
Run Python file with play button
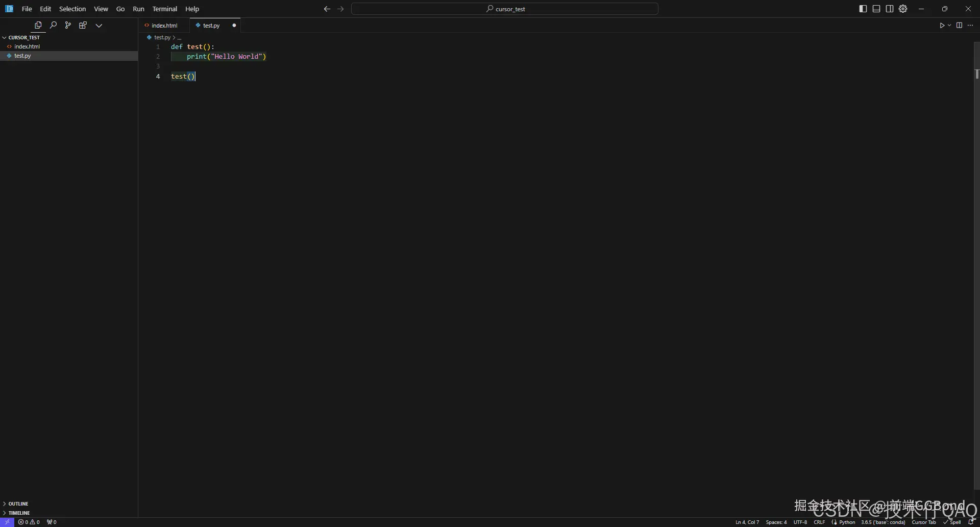[x=942, y=26]
